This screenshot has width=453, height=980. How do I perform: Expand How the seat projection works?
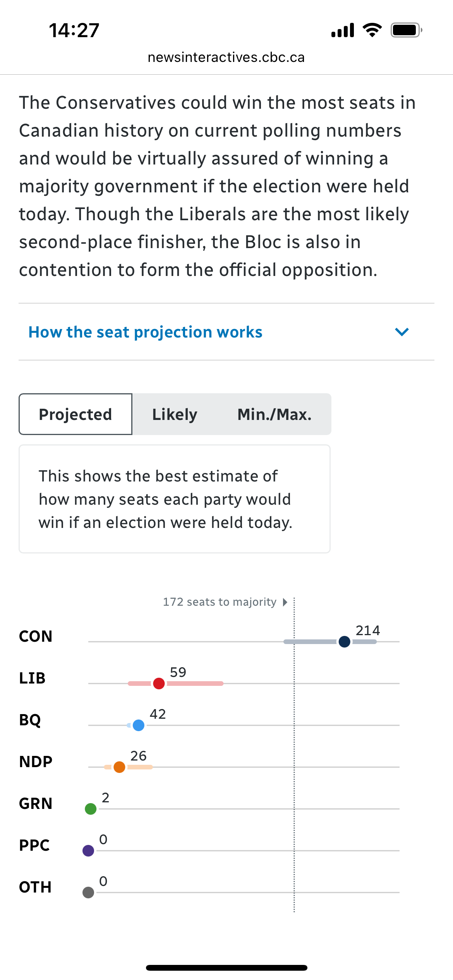(226, 332)
